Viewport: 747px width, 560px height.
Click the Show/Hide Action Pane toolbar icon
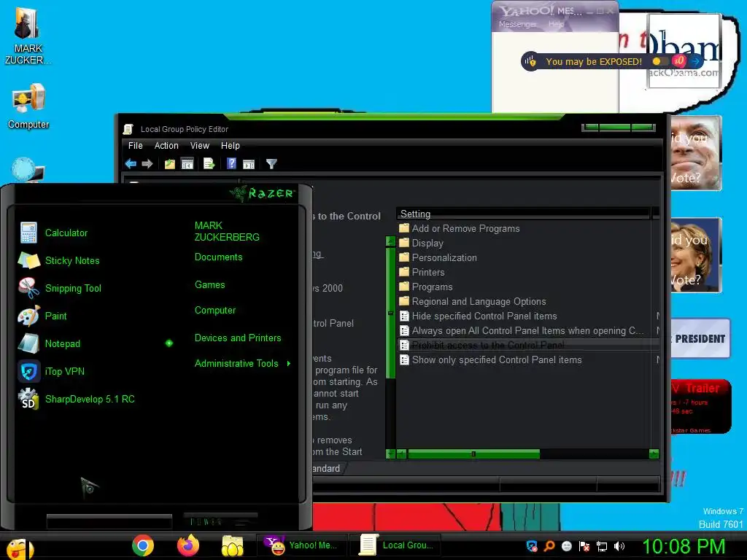[249, 164]
